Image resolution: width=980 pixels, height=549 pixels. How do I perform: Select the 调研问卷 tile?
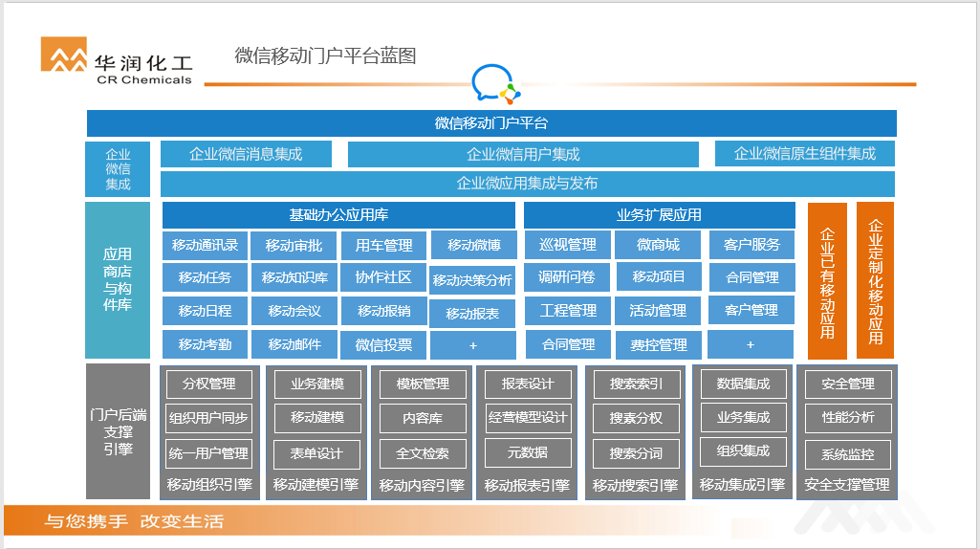click(567, 277)
